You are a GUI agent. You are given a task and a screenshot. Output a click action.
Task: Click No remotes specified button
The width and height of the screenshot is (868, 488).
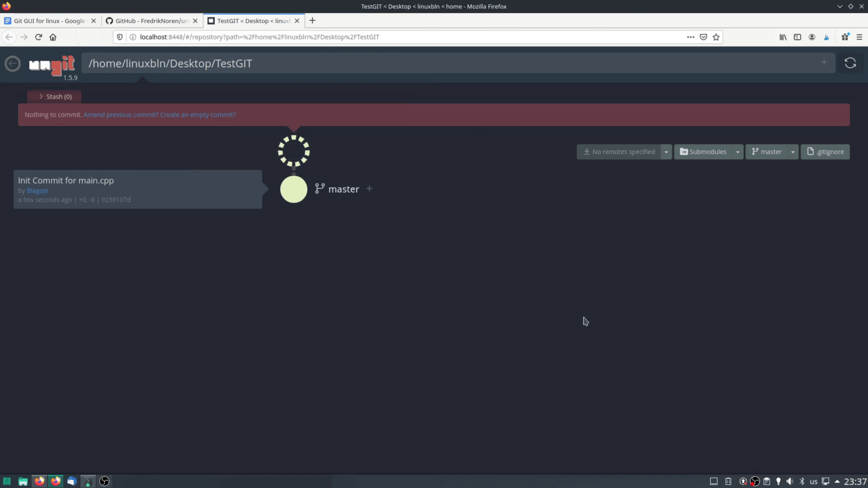coord(619,152)
